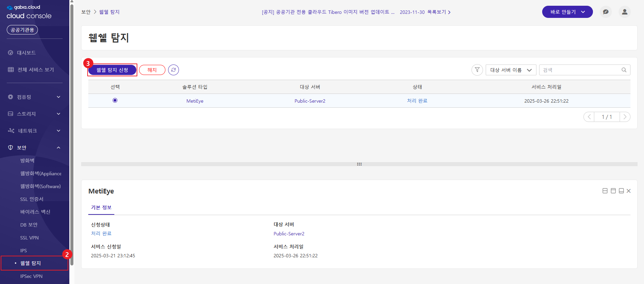Expand the 네트워크 menu chevron
This screenshot has height=284, width=644.
(59, 131)
